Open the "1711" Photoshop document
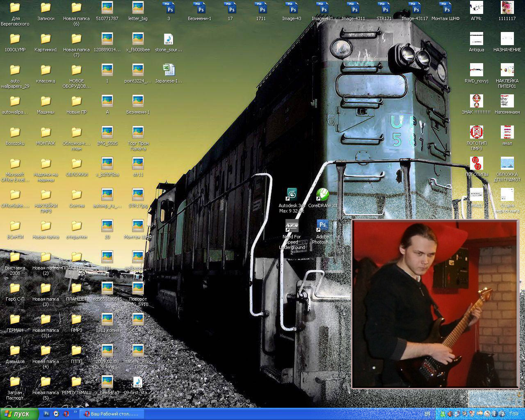The width and height of the screenshot is (525, 420). [x=261, y=8]
